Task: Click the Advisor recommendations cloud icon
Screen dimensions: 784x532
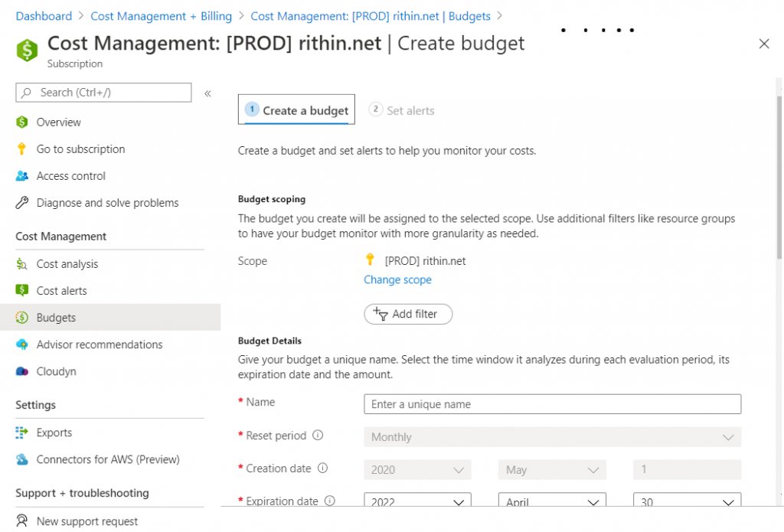Action: click(x=22, y=344)
